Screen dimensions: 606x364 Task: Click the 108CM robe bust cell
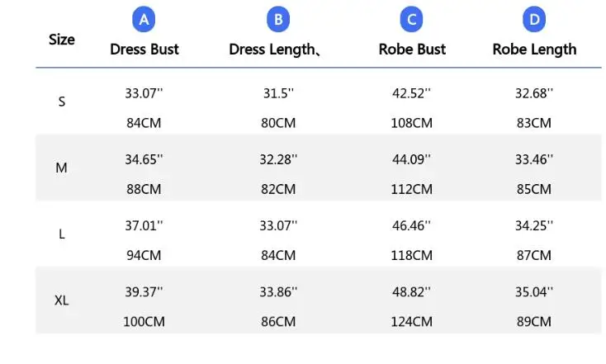click(x=412, y=123)
